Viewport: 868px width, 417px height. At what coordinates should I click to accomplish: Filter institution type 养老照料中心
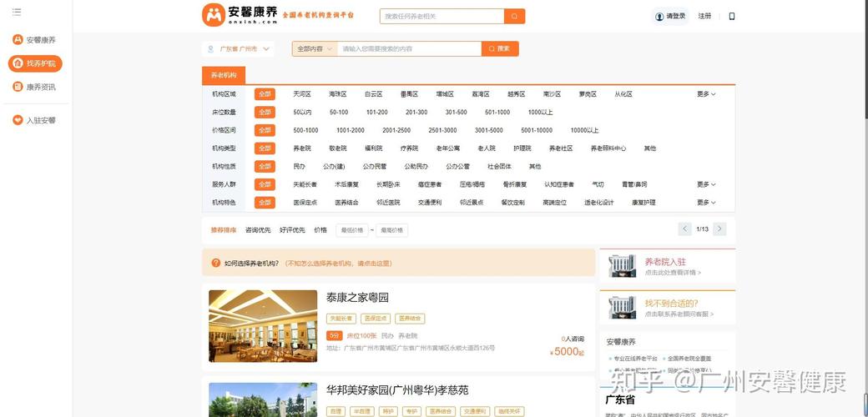coord(608,148)
